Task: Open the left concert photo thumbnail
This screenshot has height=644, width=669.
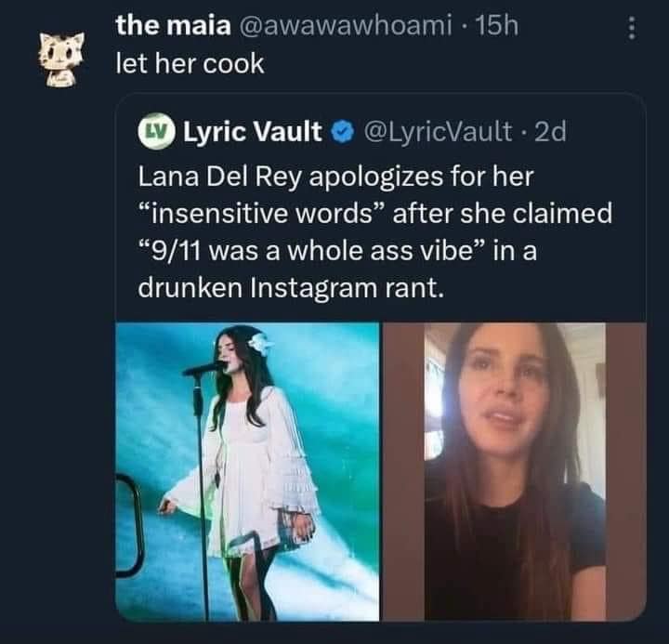Action: click(248, 471)
